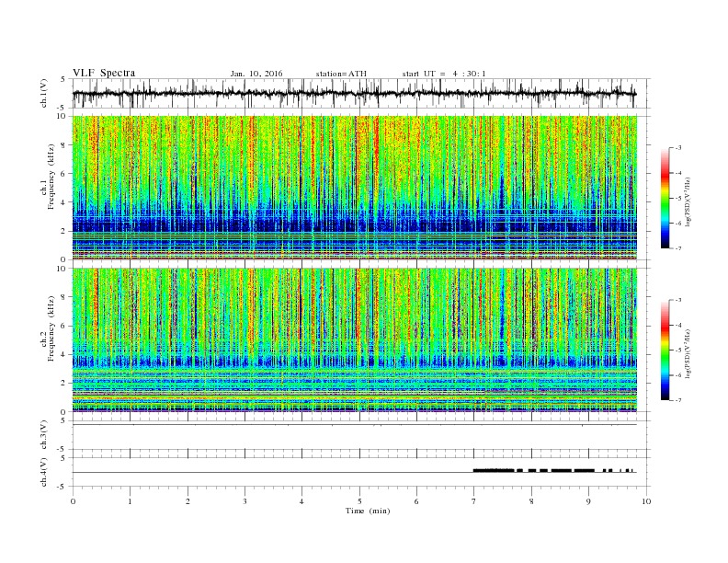Click the '10' tick on the time axis
Viewport: 728px width, 563px height.
tap(646, 501)
